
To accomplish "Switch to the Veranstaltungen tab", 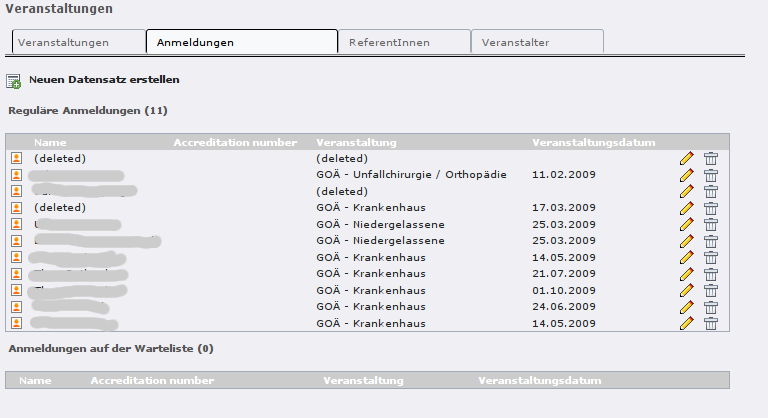I will click(x=77, y=42).
